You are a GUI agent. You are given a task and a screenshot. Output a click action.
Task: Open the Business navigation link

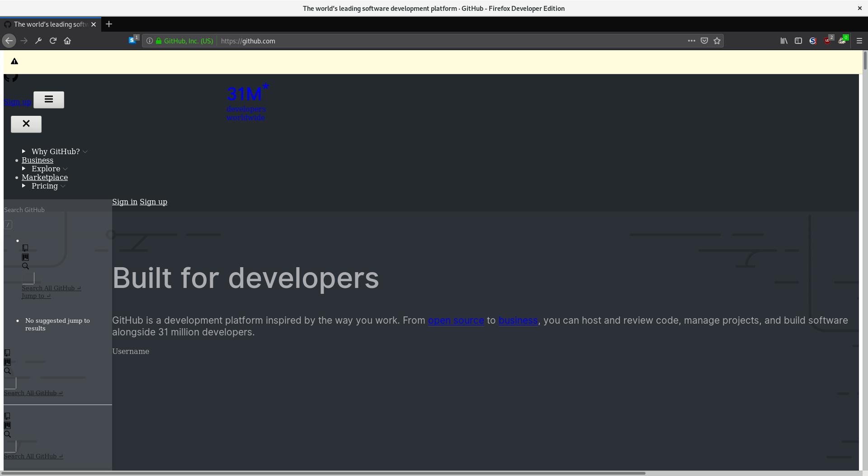click(x=38, y=160)
